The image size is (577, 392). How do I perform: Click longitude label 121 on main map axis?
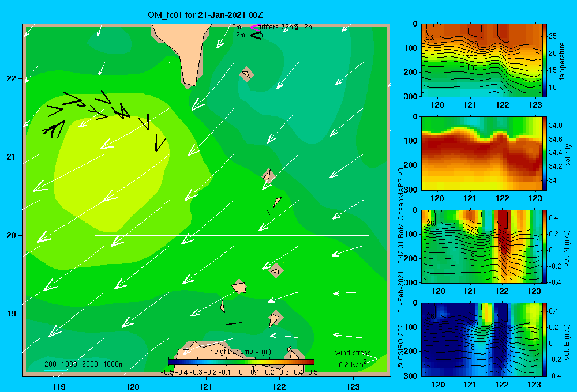pos(206,386)
